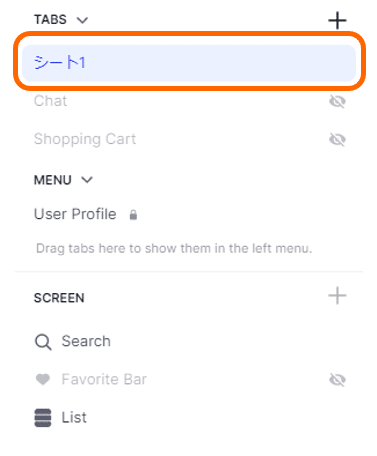Click the Search magnifier icon
Image resolution: width=377 pixels, height=456 pixels.
pyautogui.click(x=43, y=342)
